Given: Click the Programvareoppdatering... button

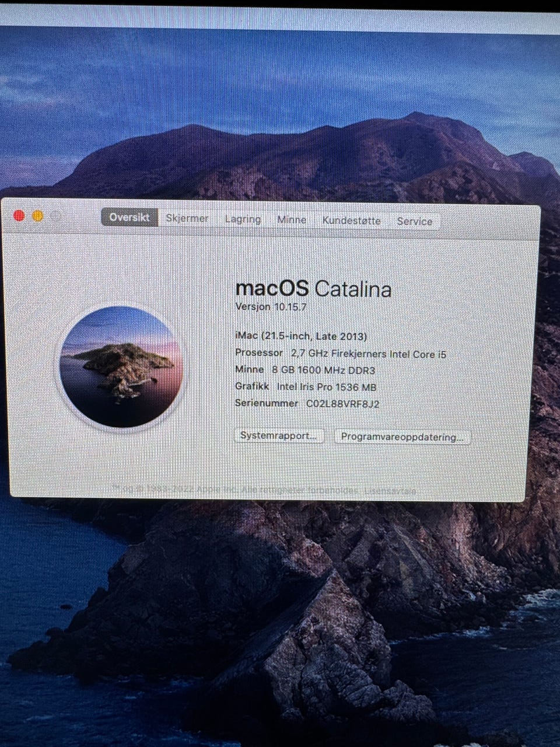Looking at the screenshot, I should (402, 437).
